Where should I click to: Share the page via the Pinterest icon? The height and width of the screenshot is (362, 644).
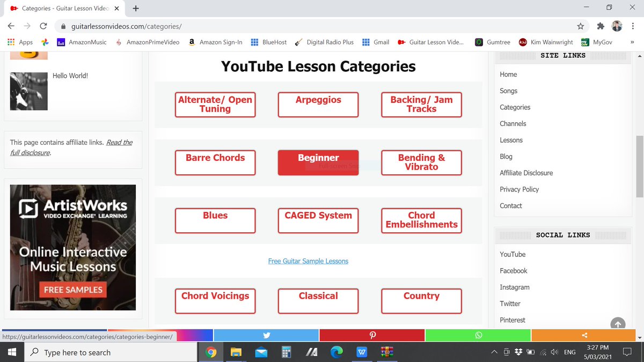point(371,335)
